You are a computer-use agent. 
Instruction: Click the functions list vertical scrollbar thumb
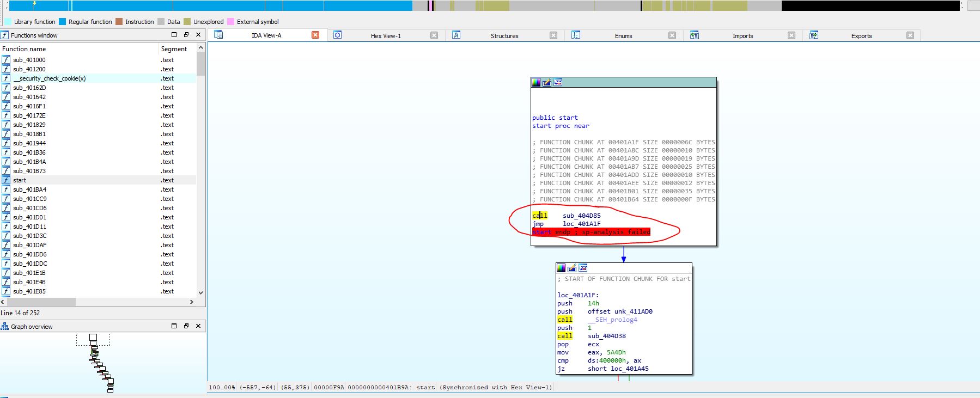tap(200, 64)
